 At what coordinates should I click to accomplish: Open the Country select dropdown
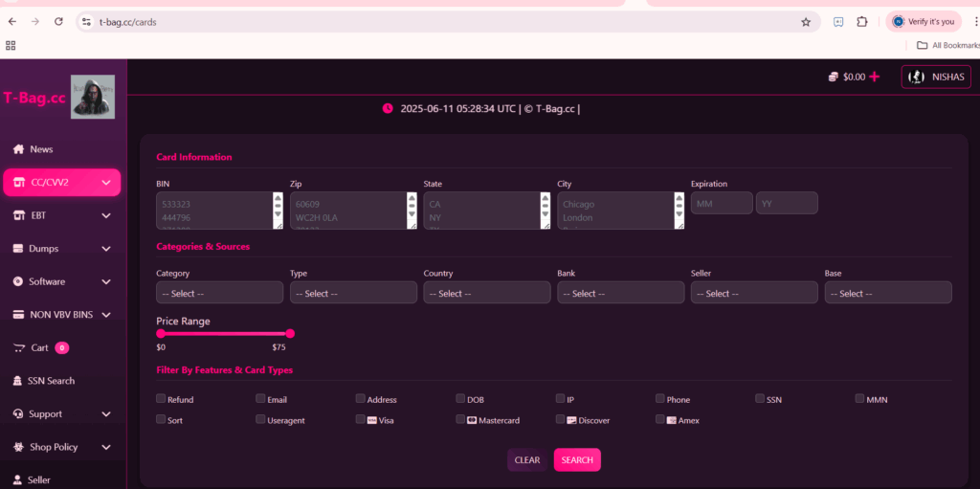(487, 293)
